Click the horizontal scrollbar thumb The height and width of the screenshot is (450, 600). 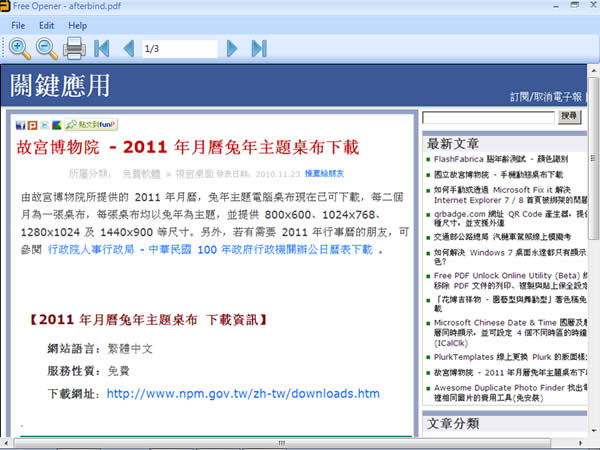point(282,443)
